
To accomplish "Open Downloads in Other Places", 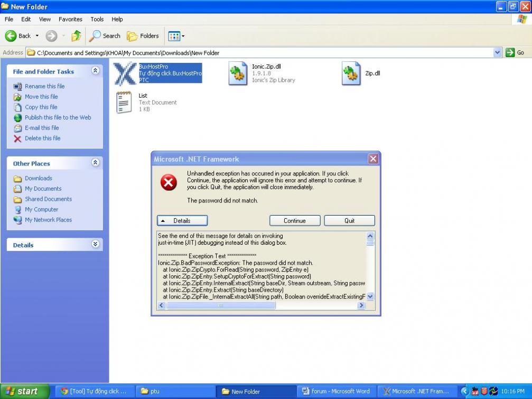I will [x=39, y=178].
